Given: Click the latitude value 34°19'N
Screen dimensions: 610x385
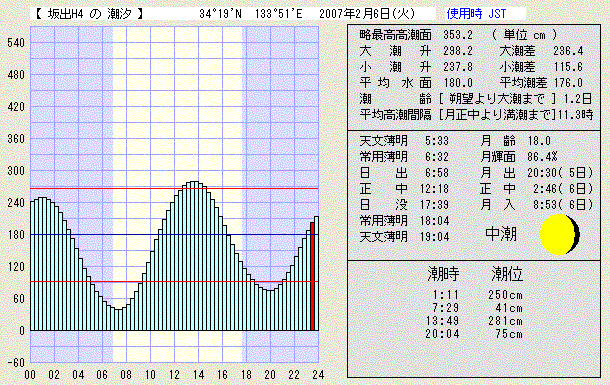Looking at the screenshot, I should point(220,14).
